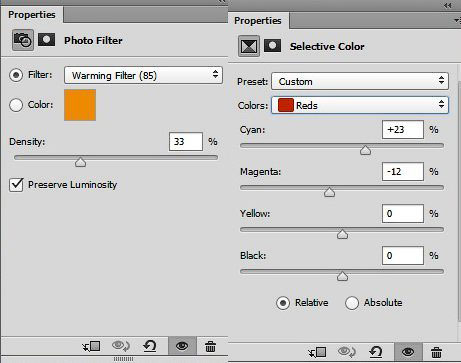Screen dimensions: 461x363
Task: Uncheck Preserve Luminosity checkbox
Action: 16,185
